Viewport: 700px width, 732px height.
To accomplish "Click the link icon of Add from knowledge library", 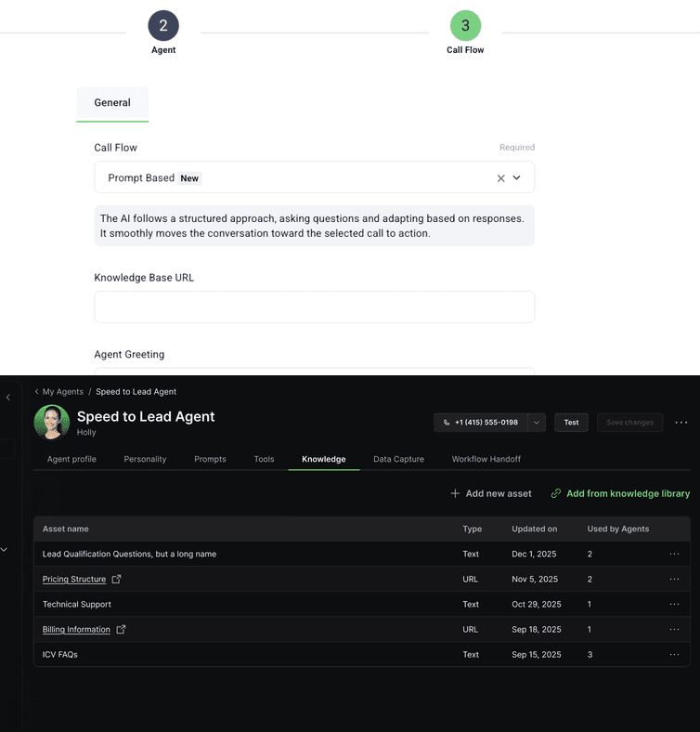I will click(556, 493).
